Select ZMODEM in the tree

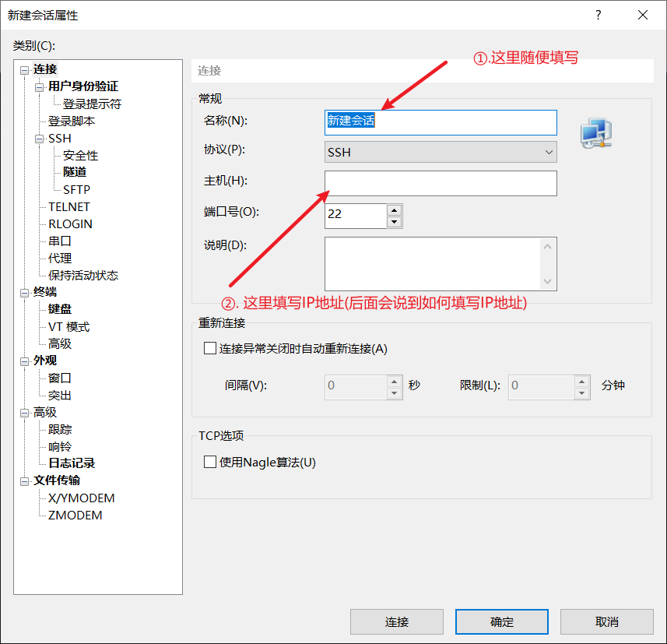73,515
